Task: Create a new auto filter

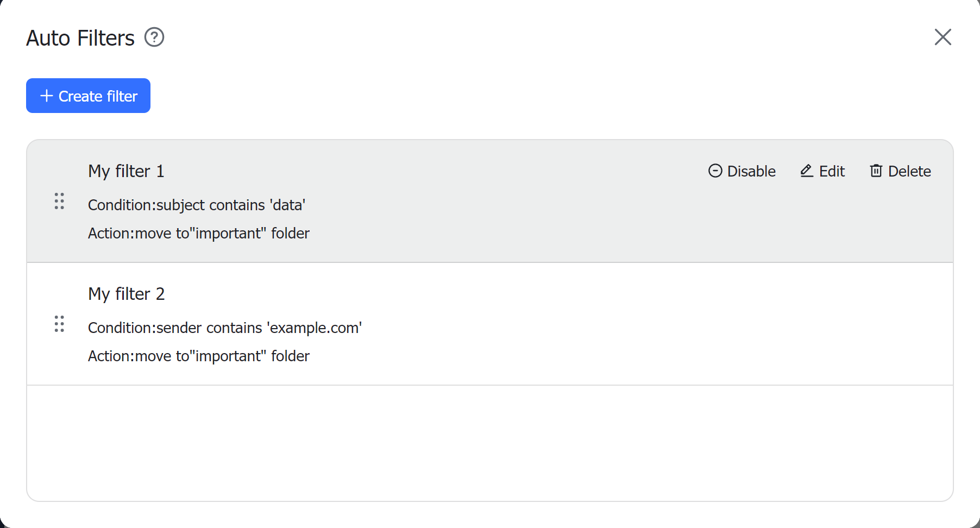Action: point(88,96)
